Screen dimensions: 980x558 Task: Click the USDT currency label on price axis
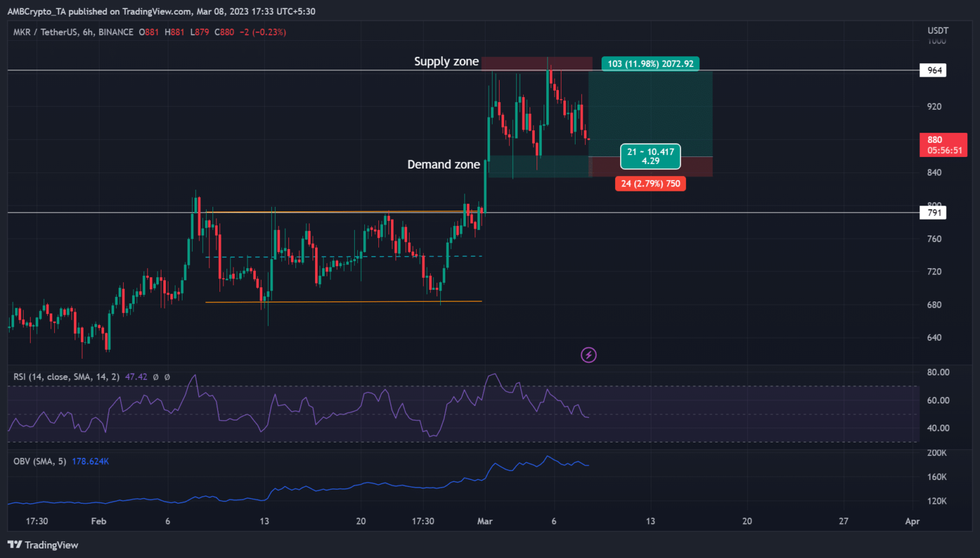click(937, 31)
